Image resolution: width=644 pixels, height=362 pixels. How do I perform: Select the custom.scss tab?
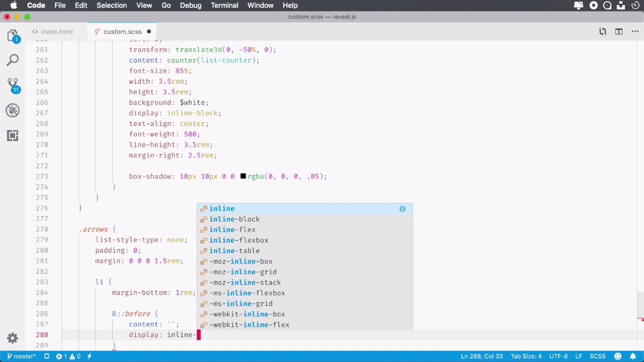pos(122,32)
